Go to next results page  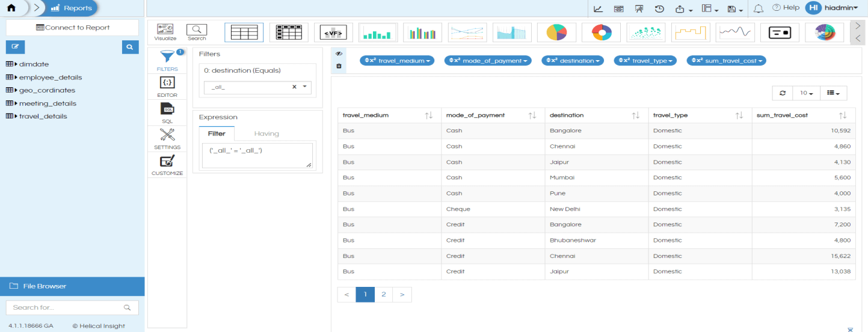click(402, 294)
